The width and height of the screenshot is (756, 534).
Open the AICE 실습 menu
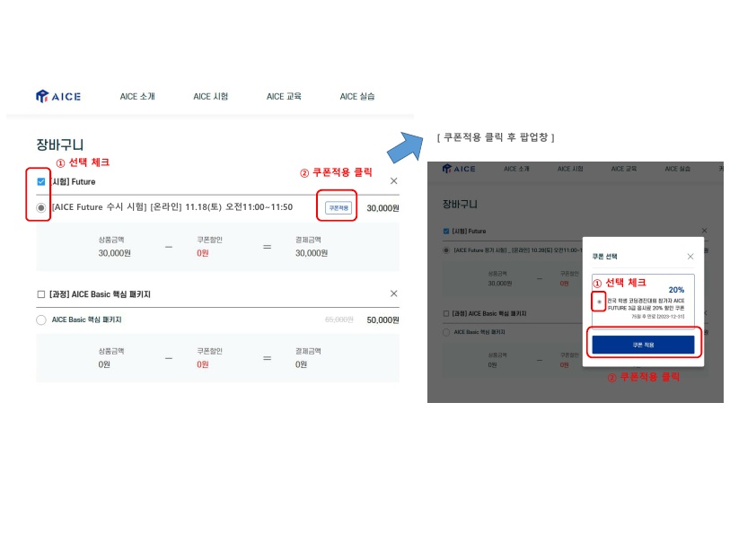point(357,96)
